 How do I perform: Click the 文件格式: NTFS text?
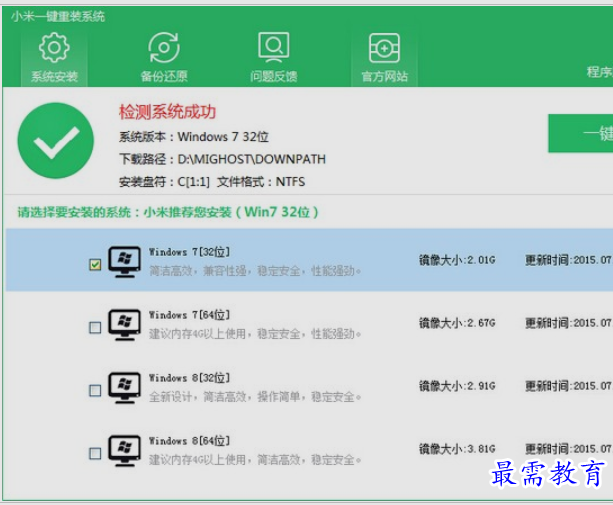(261, 182)
